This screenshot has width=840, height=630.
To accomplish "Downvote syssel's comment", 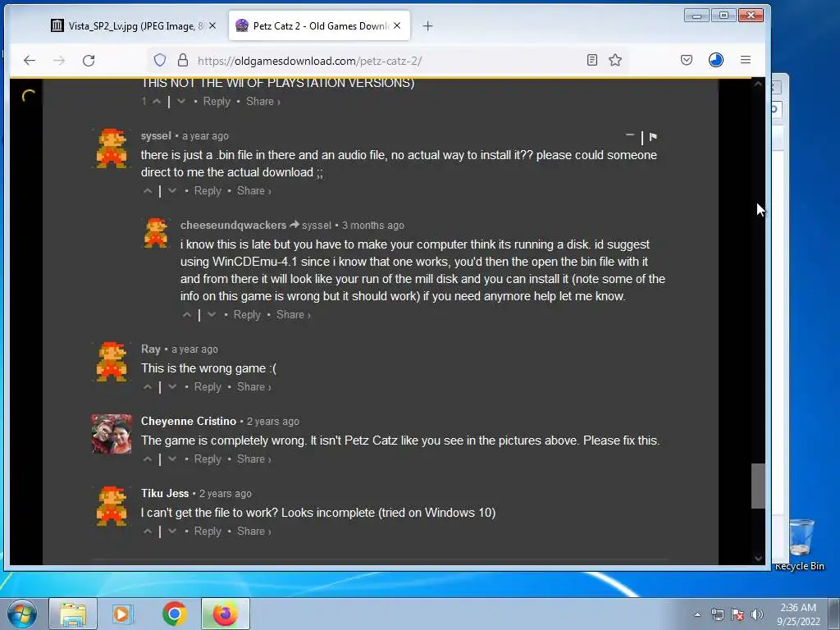I will [172, 190].
